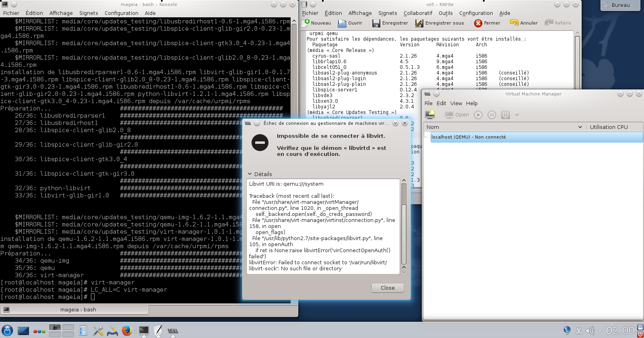This screenshot has width=644, height=338.
Task: Open the shutdown options dropdown arrow
Action: point(517,115)
